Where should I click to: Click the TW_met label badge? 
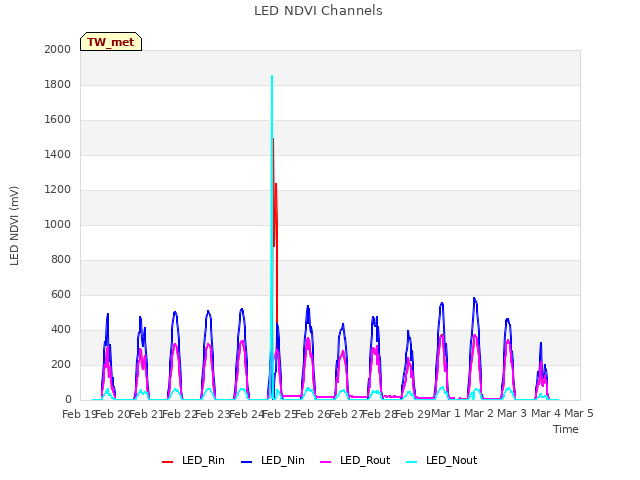click(x=111, y=42)
